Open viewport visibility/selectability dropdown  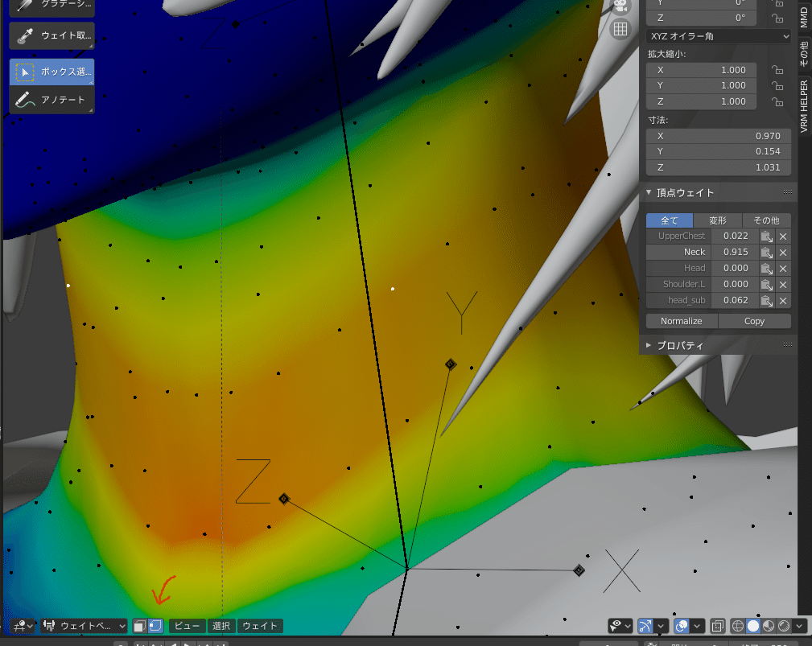(x=620, y=627)
